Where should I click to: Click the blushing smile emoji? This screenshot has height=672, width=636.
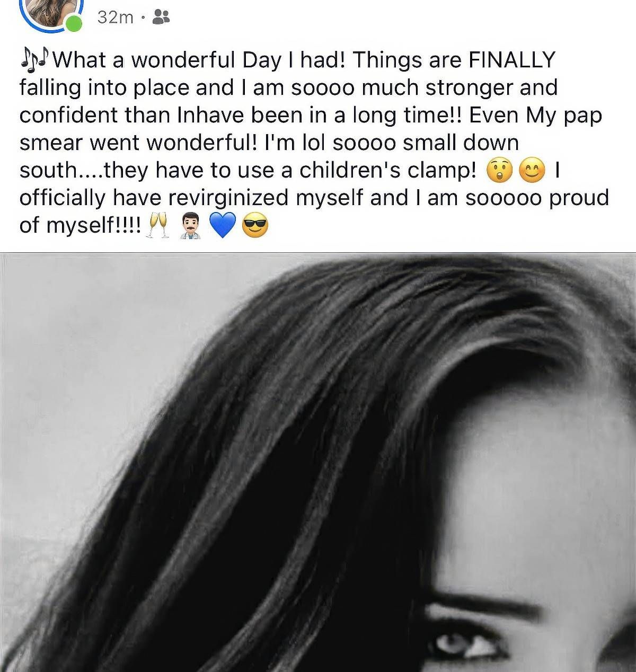[532, 171]
